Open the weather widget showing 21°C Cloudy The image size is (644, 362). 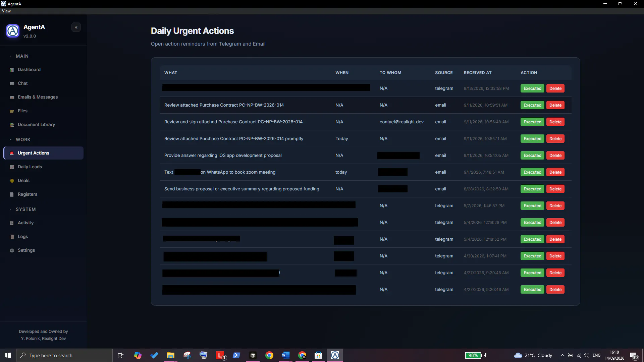pos(533,355)
